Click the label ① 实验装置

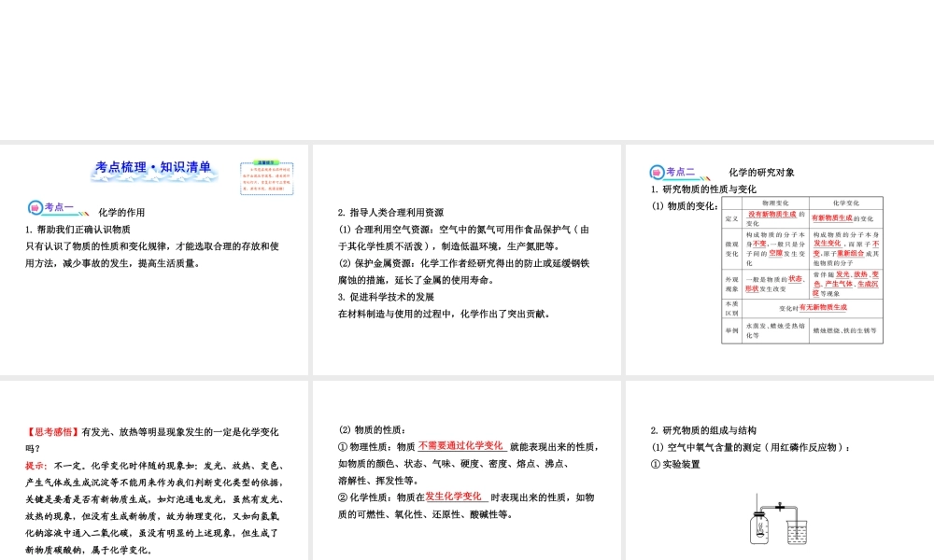point(675,464)
